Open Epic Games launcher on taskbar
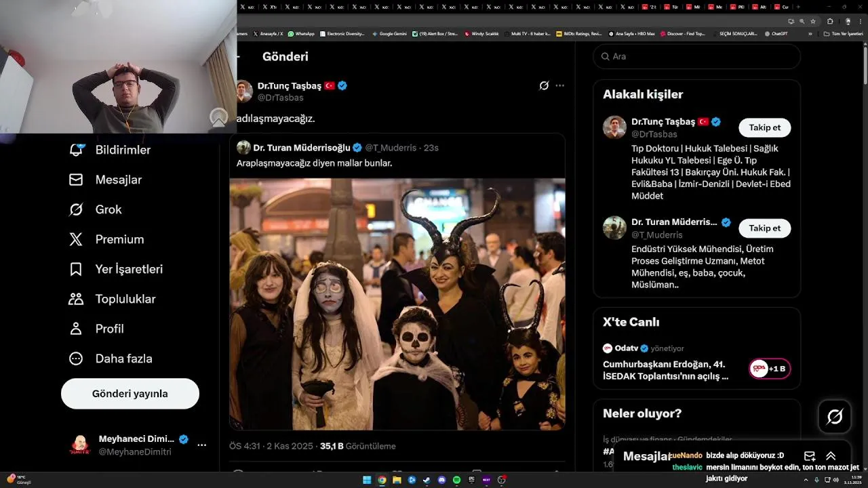This screenshot has height=488, width=868. [x=471, y=480]
